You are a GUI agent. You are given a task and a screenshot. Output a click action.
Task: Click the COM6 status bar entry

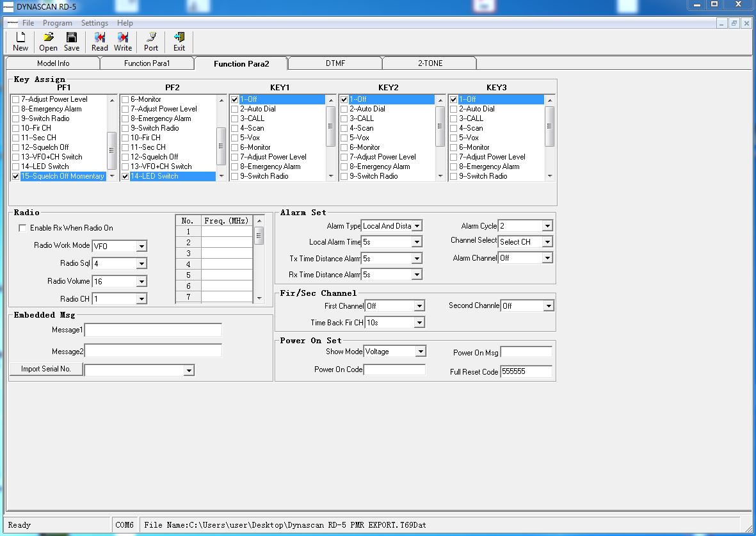[124, 525]
